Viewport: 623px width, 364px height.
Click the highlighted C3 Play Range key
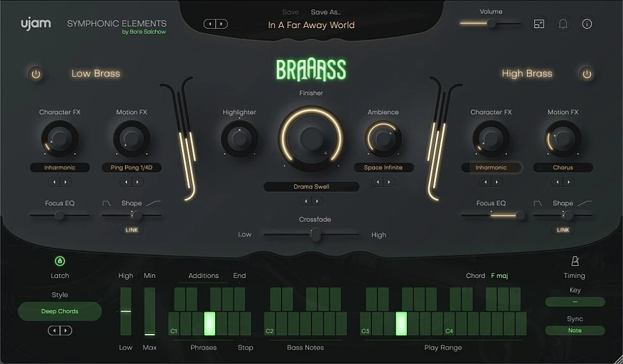pos(401,323)
